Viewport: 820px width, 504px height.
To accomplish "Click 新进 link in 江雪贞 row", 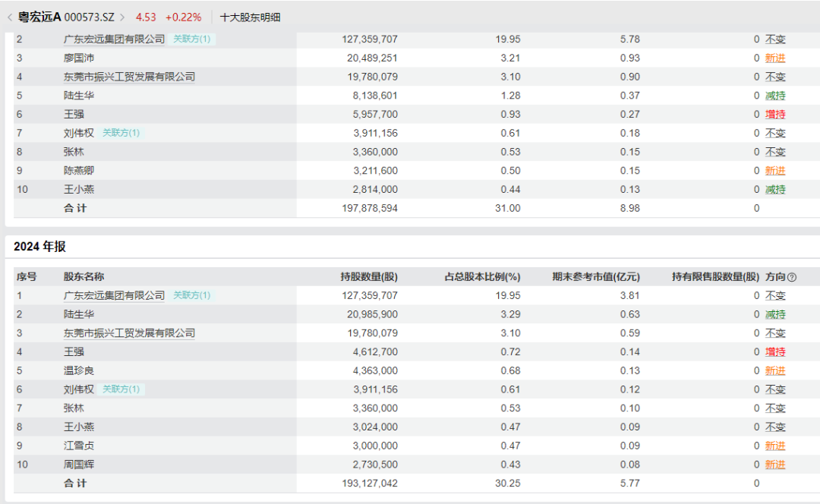I will [x=775, y=446].
